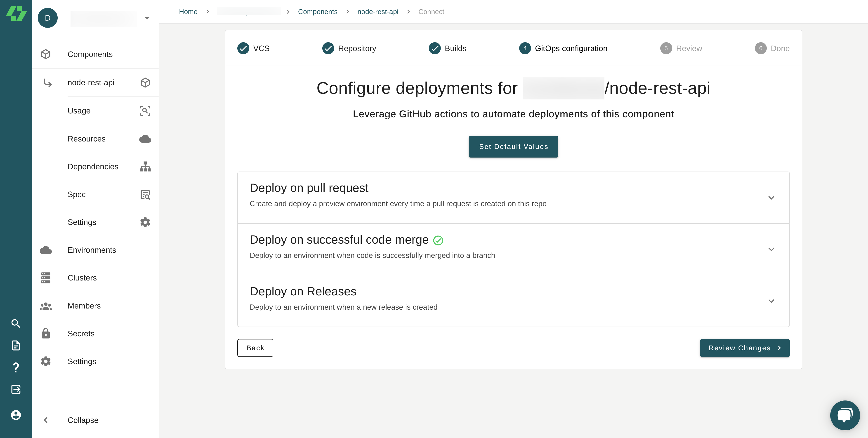This screenshot has height=438, width=868.
Task: Open Environments in the sidebar
Action: [x=92, y=250]
